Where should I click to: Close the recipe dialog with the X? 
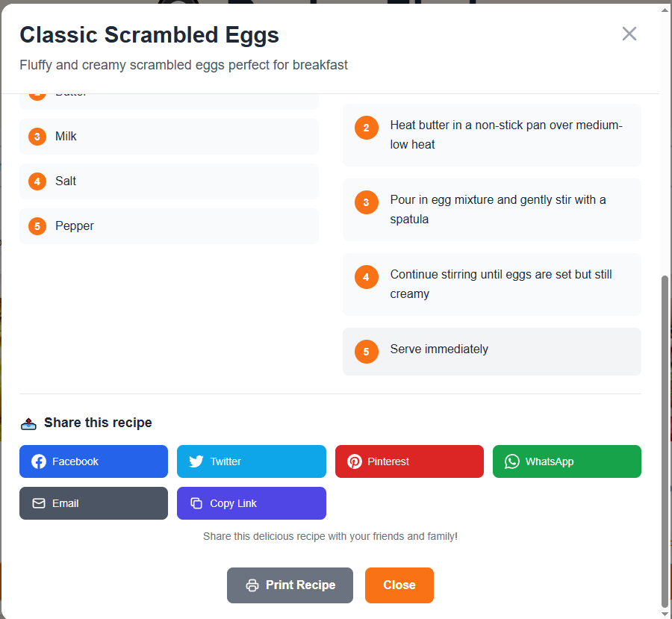pos(629,34)
